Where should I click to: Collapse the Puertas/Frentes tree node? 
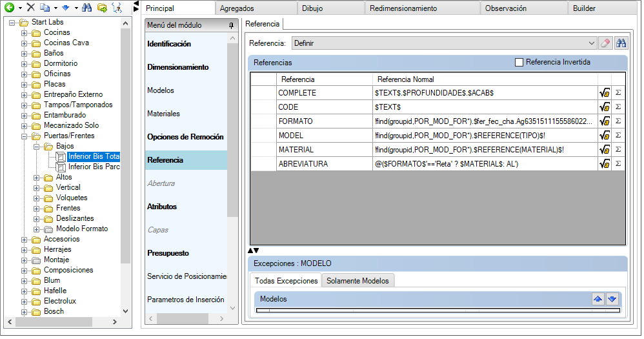pos(25,136)
